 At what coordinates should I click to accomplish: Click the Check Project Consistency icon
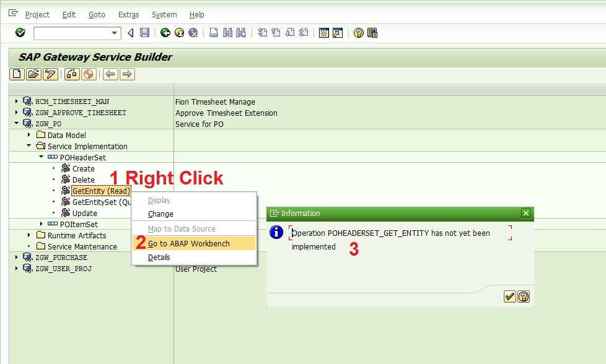[x=72, y=74]
